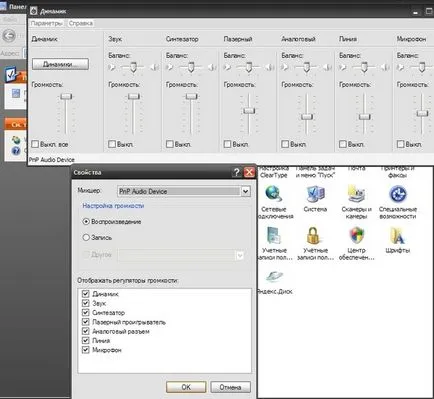Click the right speaker icon under Лазерный balance
Screen dimensions: 434x399
269,67
